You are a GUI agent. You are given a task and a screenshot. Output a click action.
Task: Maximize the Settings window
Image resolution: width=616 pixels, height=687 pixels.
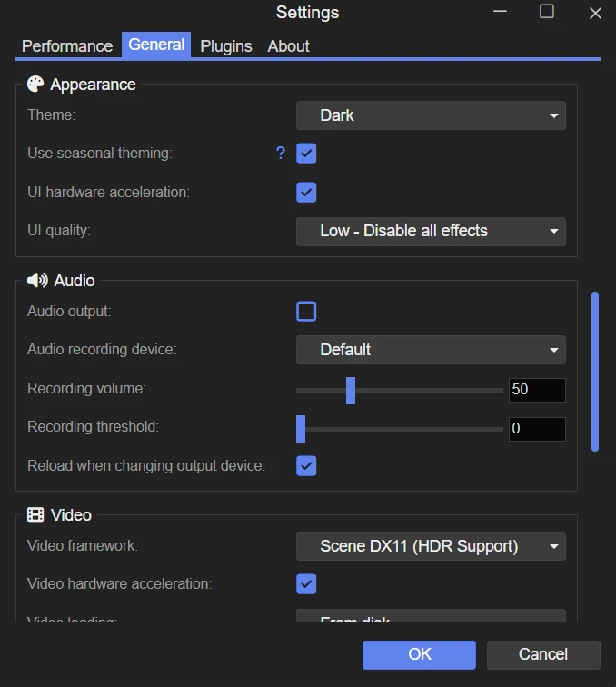[x=546, y=12]
